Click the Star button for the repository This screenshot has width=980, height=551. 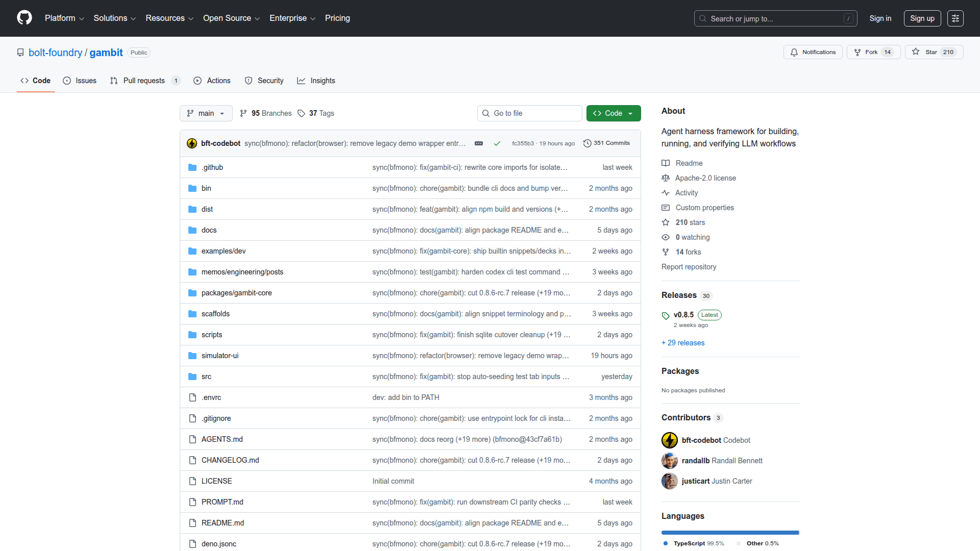[x=926, y=52]
